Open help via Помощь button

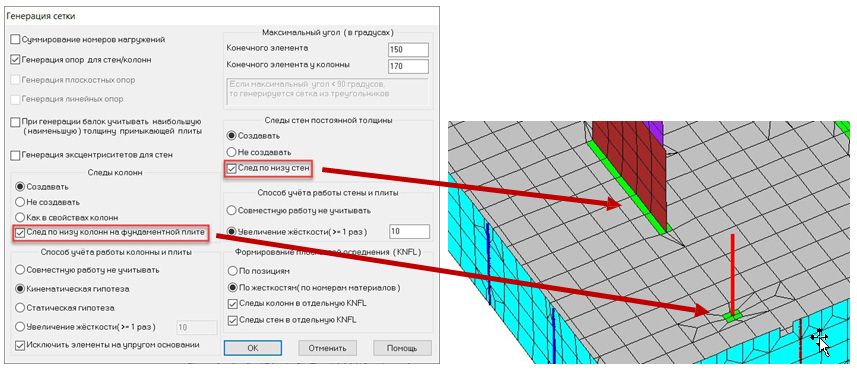pos(402,348)
